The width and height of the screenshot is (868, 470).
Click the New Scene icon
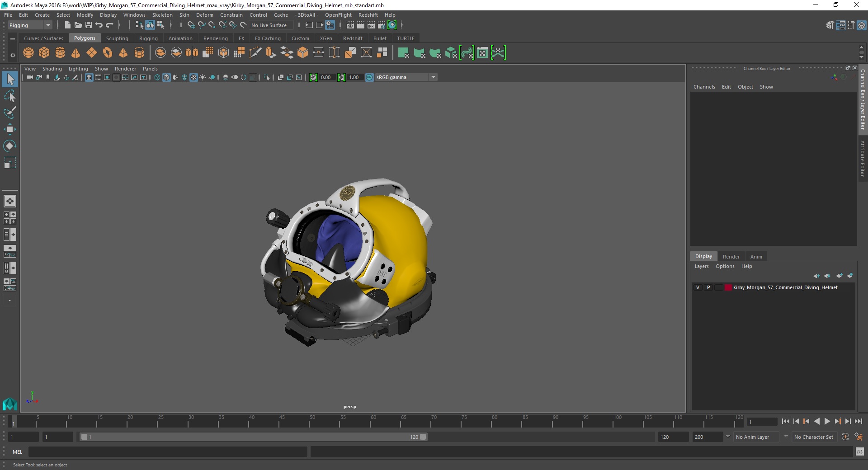click(x=68, y=25)
